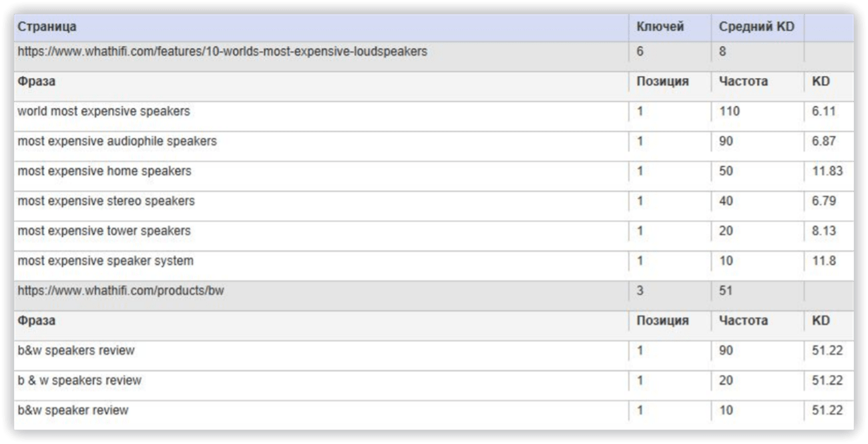
Task: Click the frequency value 110
Action: pos(729,112)
